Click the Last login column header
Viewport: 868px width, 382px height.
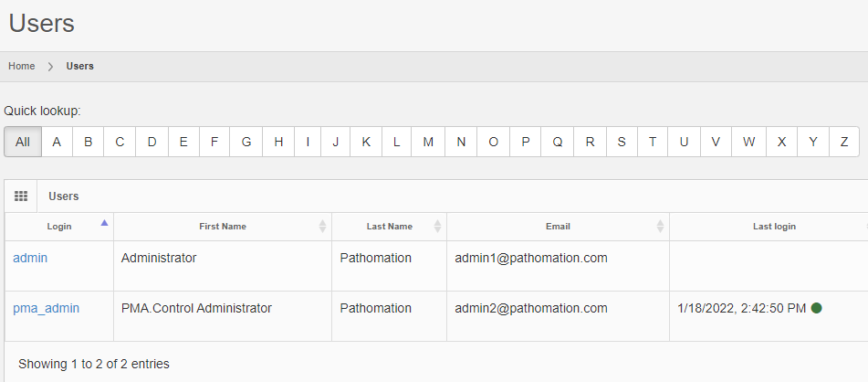click(x=774, y=227)
